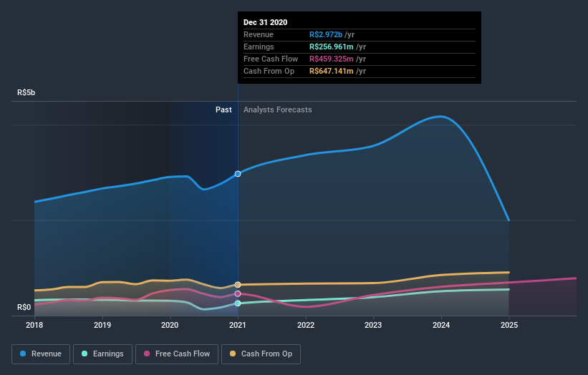Image resolution: width=588 pixels, height=375 pixels.
Task: Click the 2024 x-axis label
Action: click(x=441, y=325)
